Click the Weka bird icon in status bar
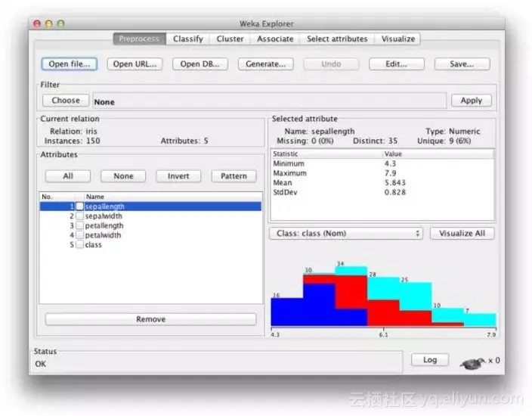The width and height of the screenshot is (532, 416). [472, 364]
